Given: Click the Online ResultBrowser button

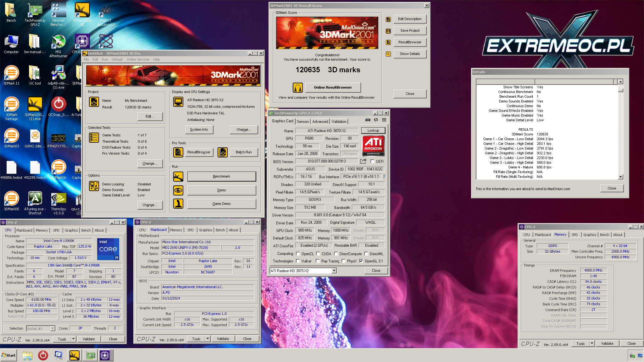Looking at the screenshot, I should click(x=333, y=88).
